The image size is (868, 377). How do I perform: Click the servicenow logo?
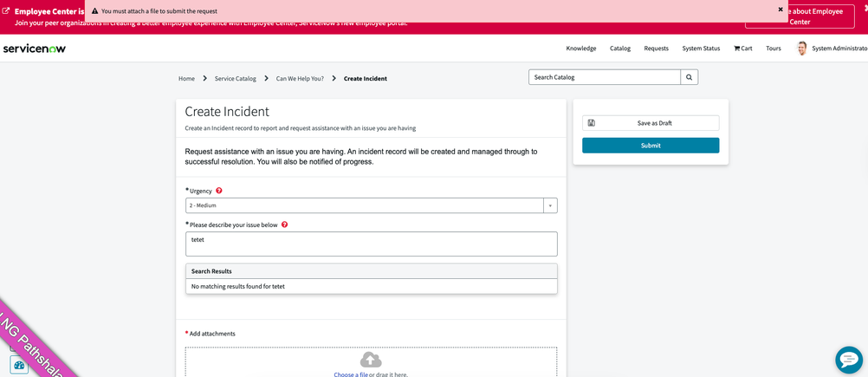click(x=35, y=49)
